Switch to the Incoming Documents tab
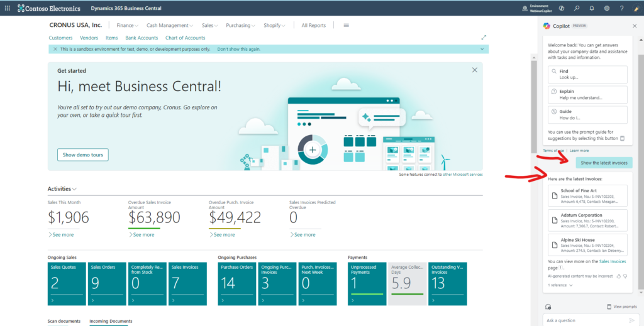 pyautogui.click(x=111, y=321)
